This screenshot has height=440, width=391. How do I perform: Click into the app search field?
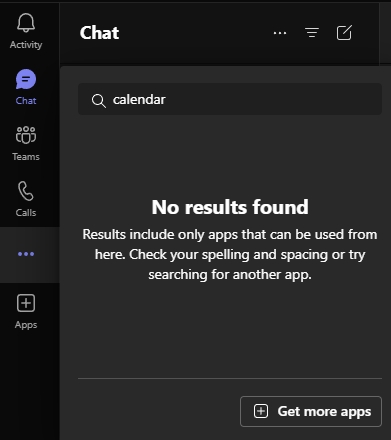(230, 99)
